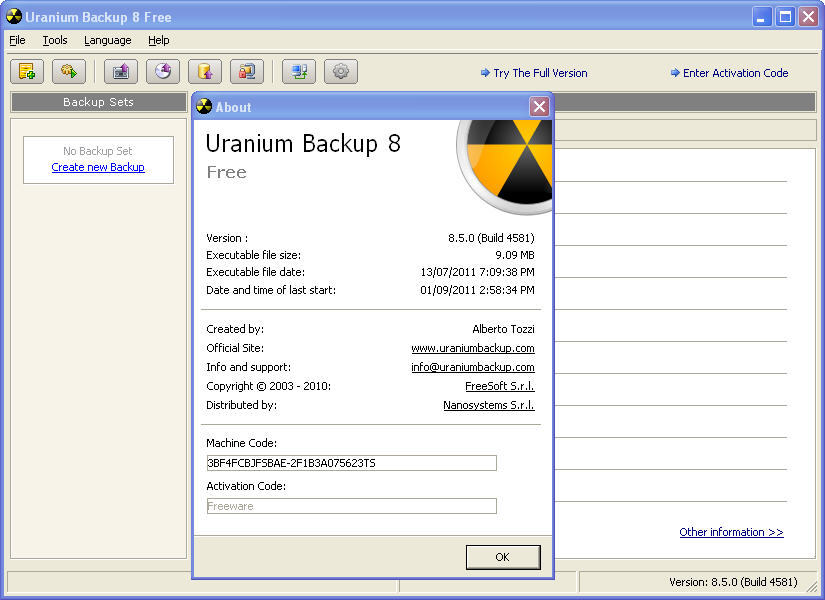The width and height of the screenshot is (825, 600).
Task: Open the Other information link
Action: pyautogui.click(x=731, y=532)
